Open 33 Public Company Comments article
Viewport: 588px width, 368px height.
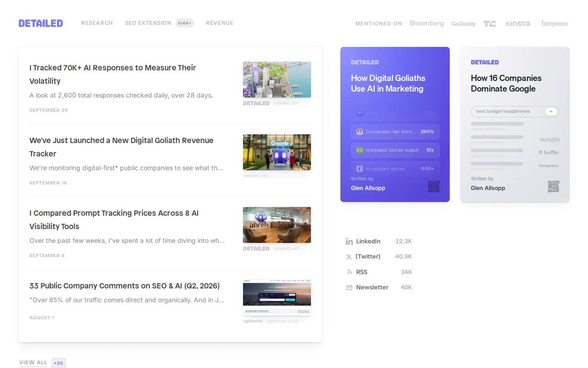tap(124, 286)
